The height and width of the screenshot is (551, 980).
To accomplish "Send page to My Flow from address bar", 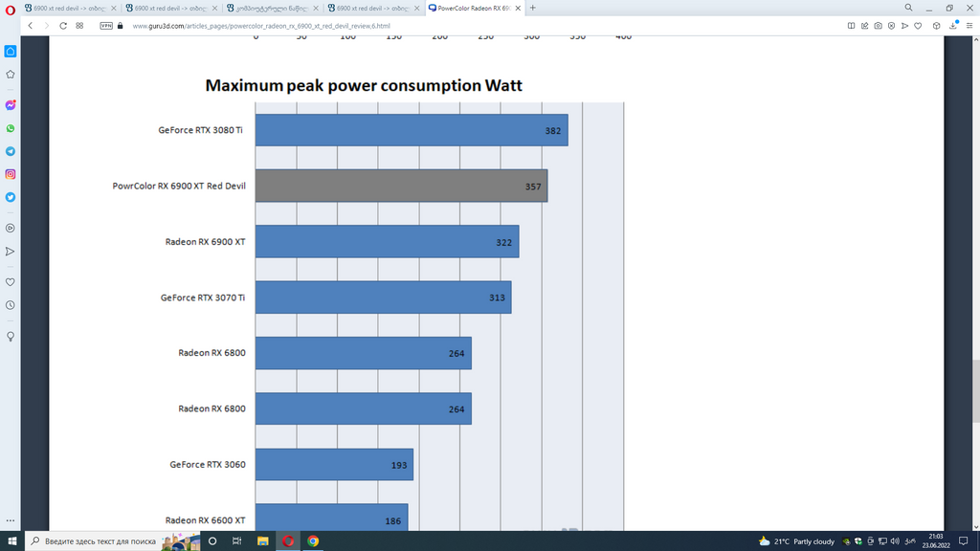I will pos(904,26).
